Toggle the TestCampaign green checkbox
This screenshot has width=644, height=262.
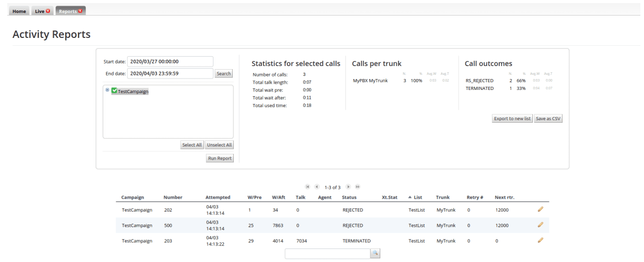pos(114,90)
